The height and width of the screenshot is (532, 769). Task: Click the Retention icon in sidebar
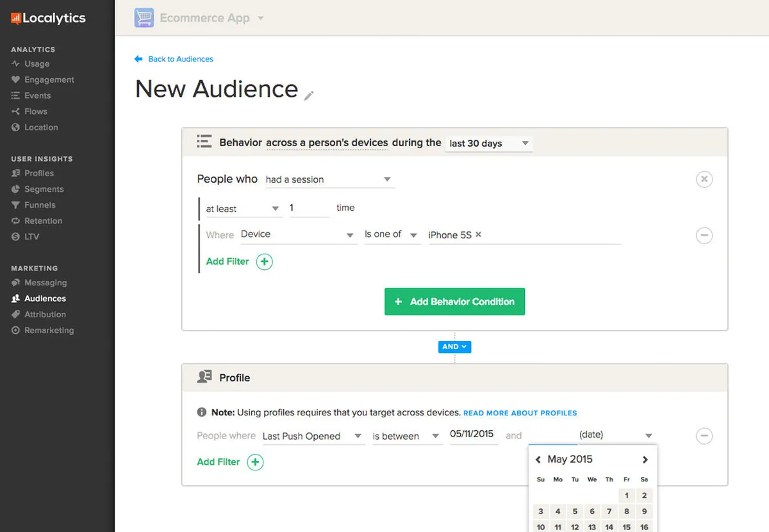tap(16, 220)
